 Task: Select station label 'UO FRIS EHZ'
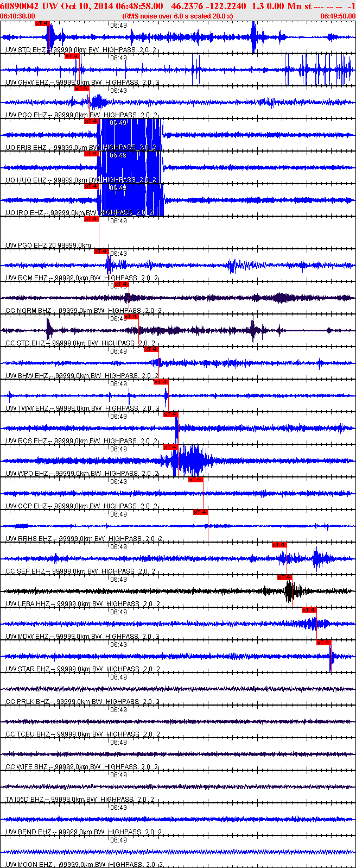[x=26, y=148]
